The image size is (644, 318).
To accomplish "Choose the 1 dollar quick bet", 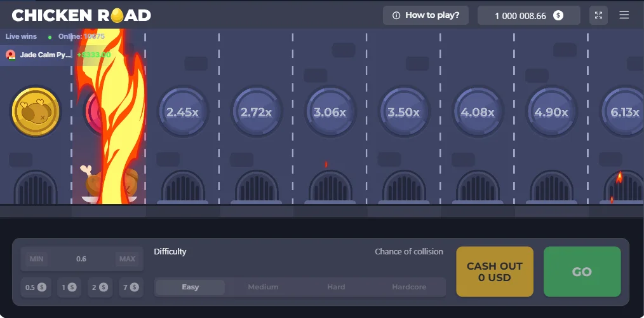I will pos(69,287).
